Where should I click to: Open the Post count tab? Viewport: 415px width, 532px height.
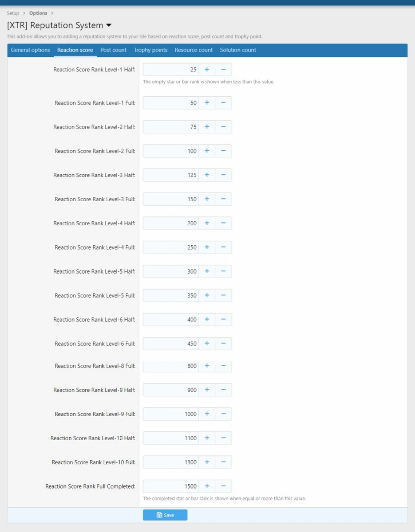pos(113,50)
